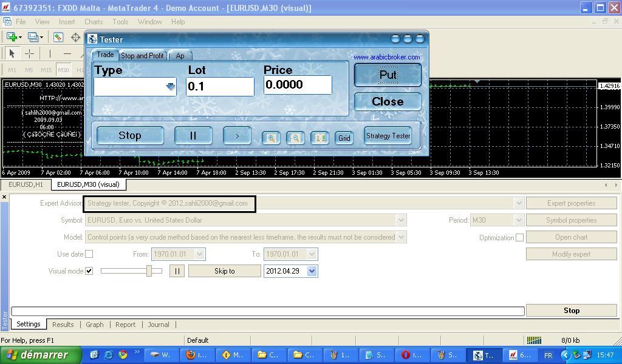This screenshot has height=364, width=622.
Task: Switch to the EURUSD,H1 chart tab
Action: click(26, 184)
